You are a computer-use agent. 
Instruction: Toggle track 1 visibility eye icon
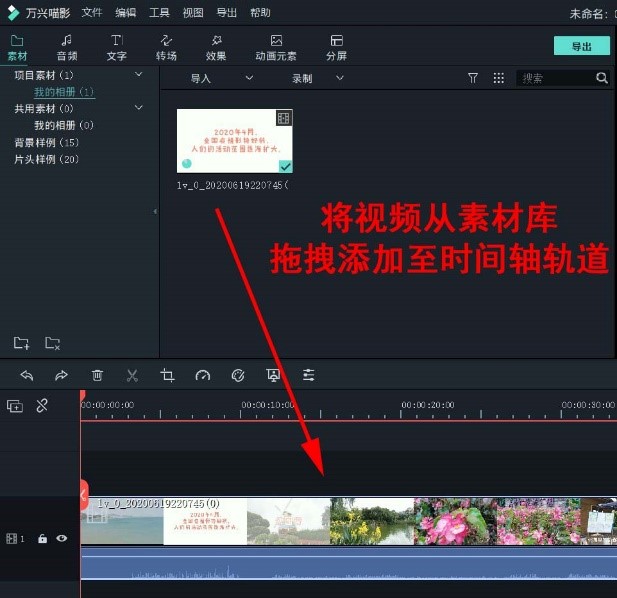pyautogui.click(x=62, y=538)
